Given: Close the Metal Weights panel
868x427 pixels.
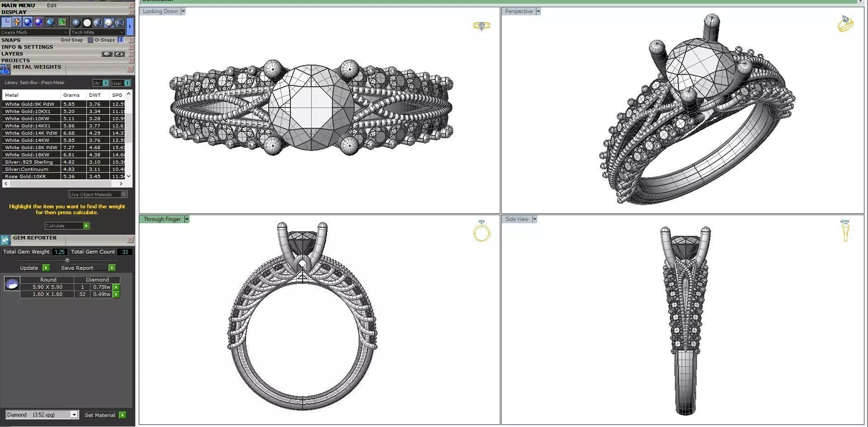Looking at the screenshot, I should coord(130,69).
